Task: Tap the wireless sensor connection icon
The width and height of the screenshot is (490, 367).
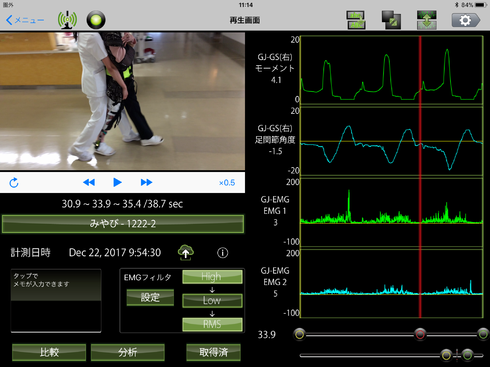Action: 67,20
